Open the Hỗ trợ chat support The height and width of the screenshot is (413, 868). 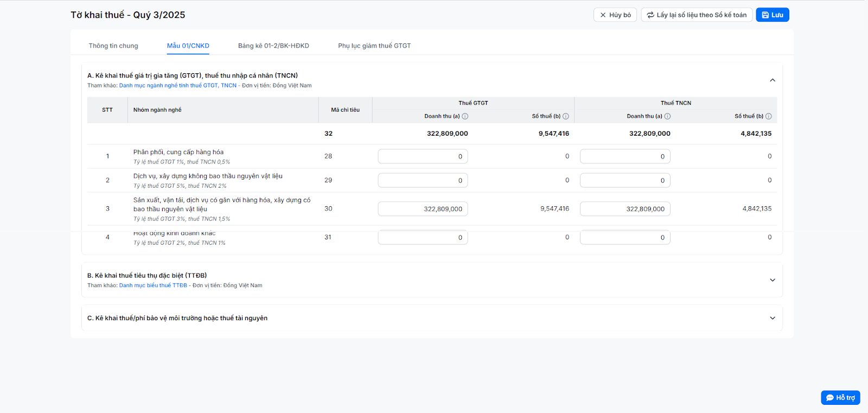[x=840, y=398]
